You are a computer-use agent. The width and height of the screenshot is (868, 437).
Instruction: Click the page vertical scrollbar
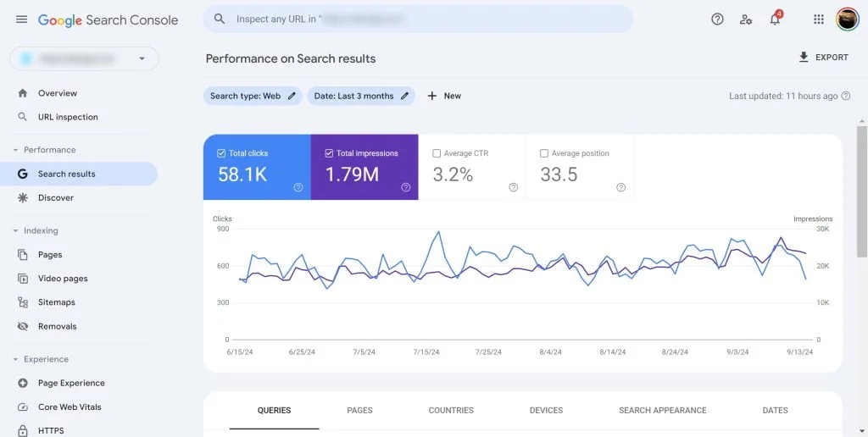[x=862, y=191]
